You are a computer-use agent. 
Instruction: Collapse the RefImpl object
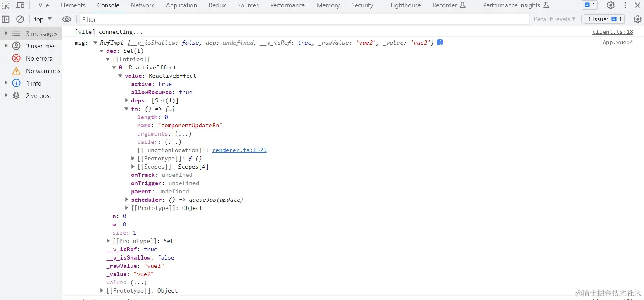point(95,43)
